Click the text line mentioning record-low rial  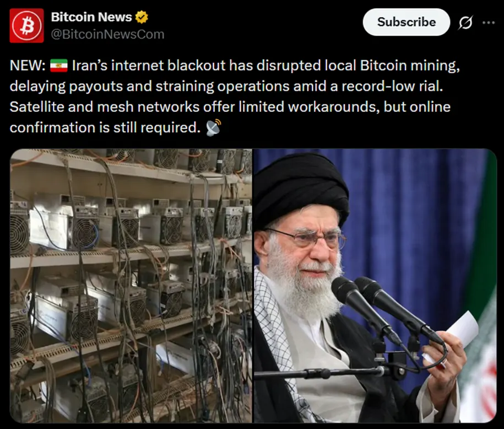pos(226,86)
